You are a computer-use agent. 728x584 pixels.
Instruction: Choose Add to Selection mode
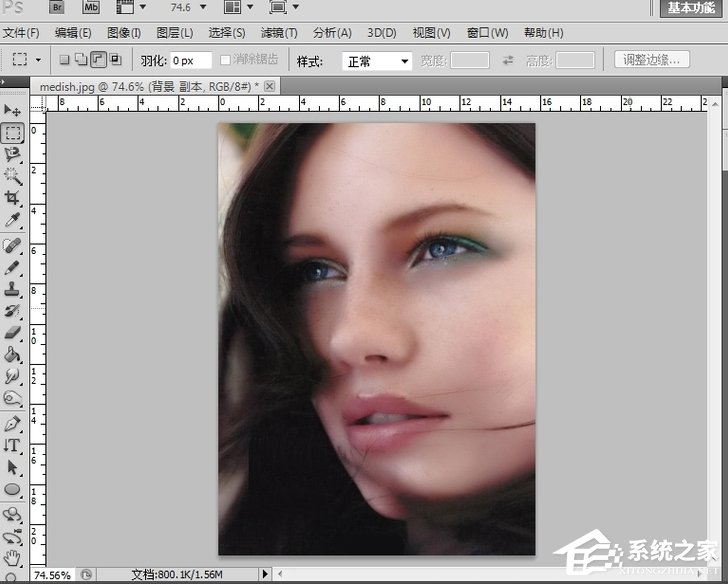click(81, 59)
